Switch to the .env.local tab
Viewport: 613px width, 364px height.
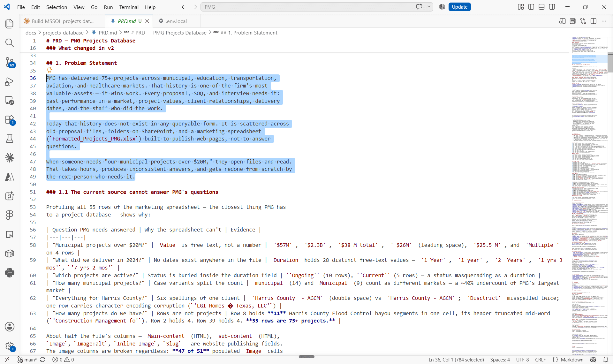click(177, 21)
